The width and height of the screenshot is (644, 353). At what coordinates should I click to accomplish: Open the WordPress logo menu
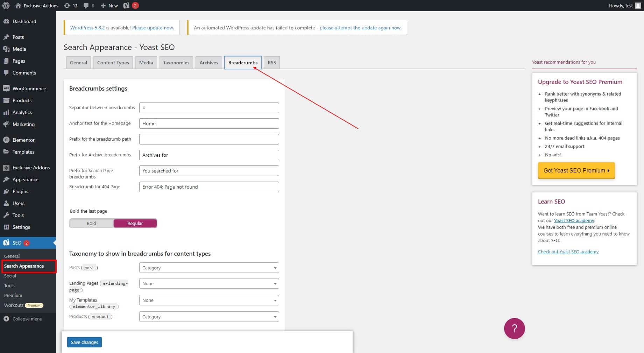point(6,6)
